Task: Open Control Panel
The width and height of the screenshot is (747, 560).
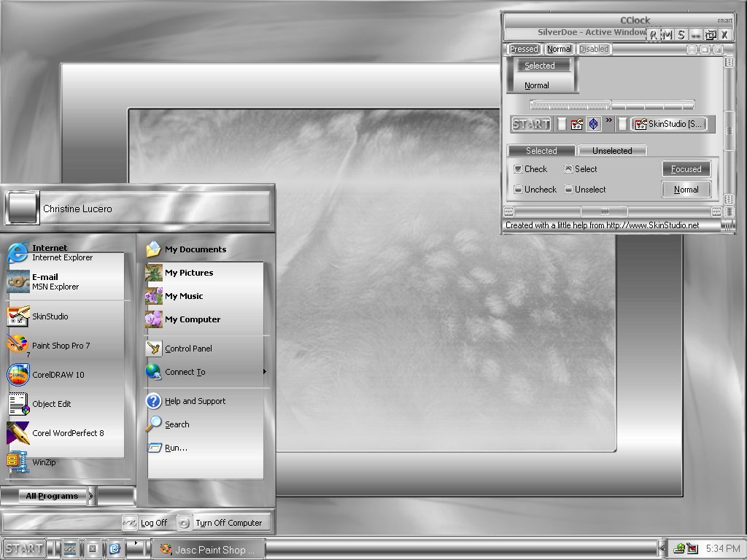Action: pos(188,349)
